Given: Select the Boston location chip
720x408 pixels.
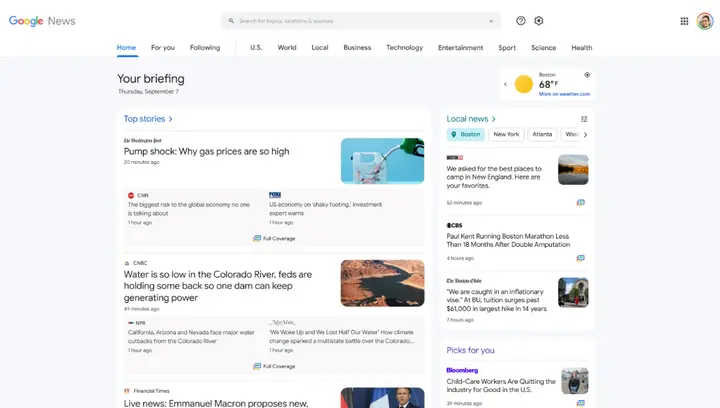Looking at the screenshot, I should pyautogui.click(x=466, y=134).
